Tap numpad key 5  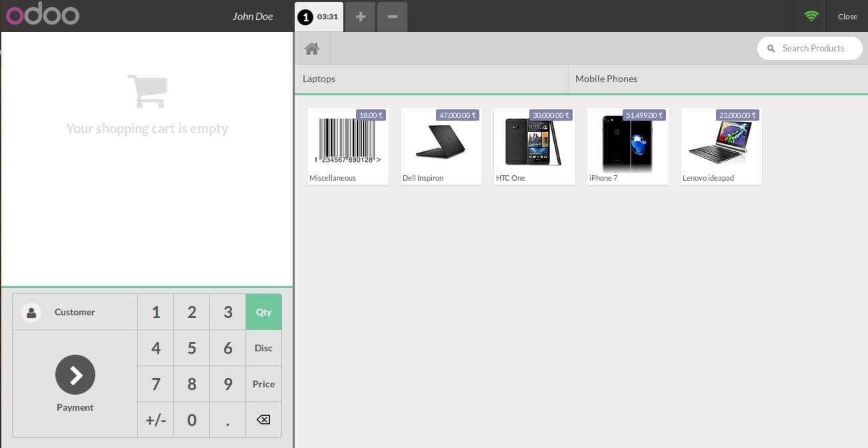point(191,348)
